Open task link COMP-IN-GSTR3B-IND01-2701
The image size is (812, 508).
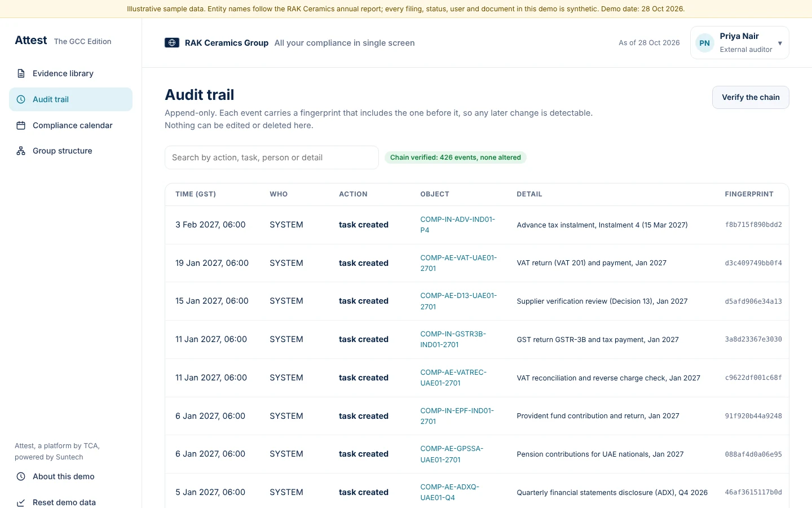453,339
